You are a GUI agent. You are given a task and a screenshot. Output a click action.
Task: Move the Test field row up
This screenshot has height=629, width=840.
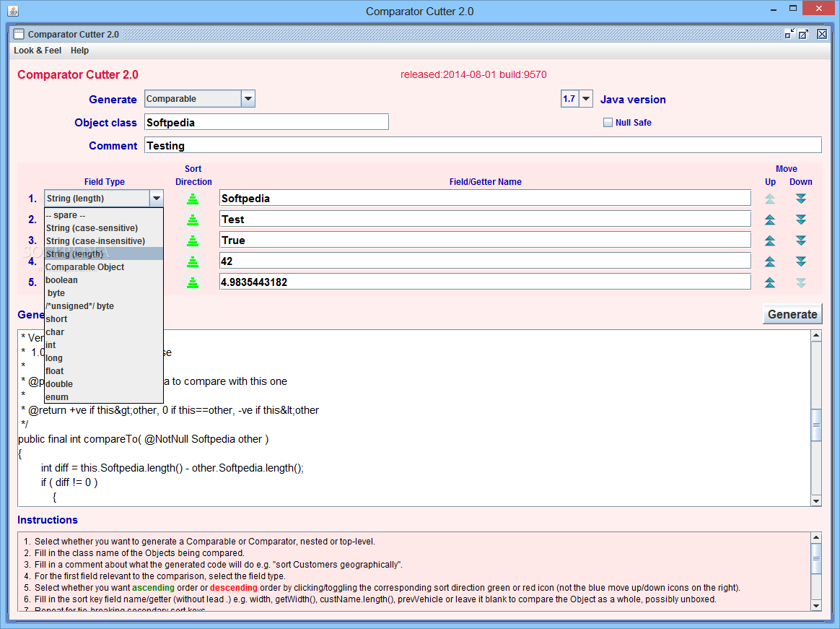pyautogui.click(x=770, y=220)
